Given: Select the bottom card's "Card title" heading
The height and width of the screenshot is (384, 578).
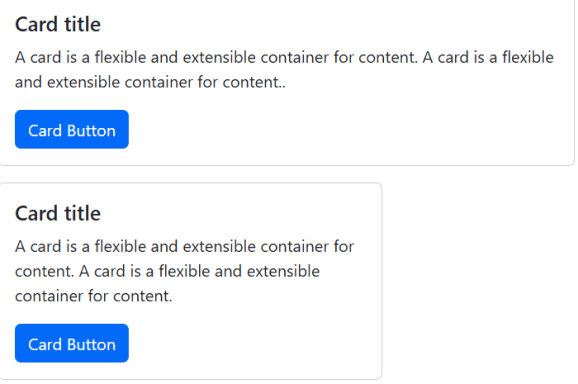Looking at the screenshot, I should point(58,213).
